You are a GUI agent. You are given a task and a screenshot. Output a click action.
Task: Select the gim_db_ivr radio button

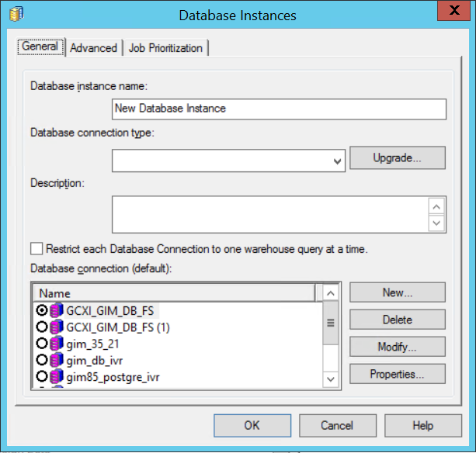[x=42, y=361]
